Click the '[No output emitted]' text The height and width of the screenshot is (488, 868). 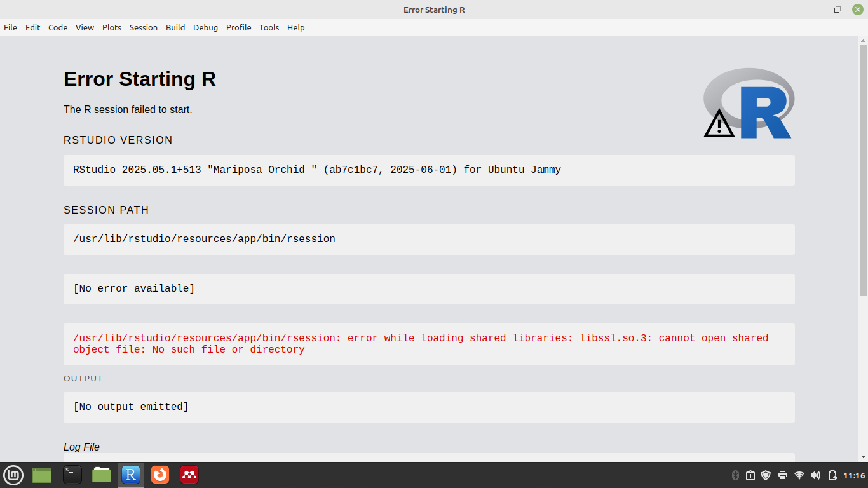(131, 407)
